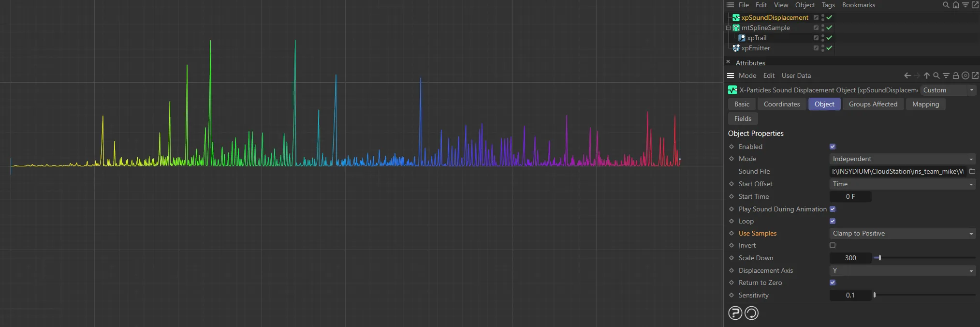Toggle the Return to Zero checkbox

[833, 282]
